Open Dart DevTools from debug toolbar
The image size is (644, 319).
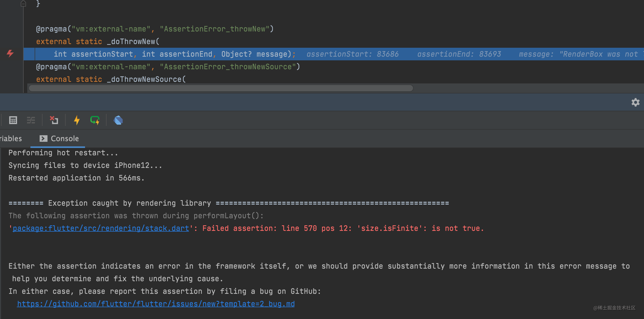point(118,120)
